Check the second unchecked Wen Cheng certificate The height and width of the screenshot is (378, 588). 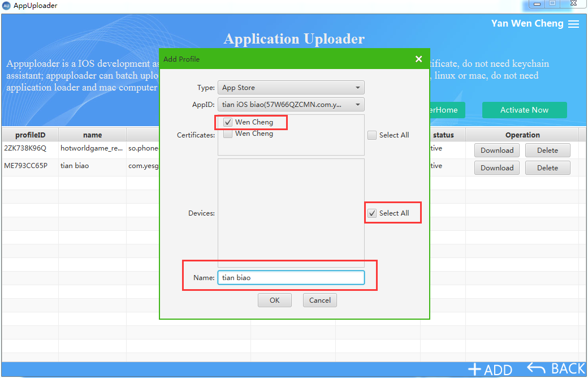pos(228,133)
